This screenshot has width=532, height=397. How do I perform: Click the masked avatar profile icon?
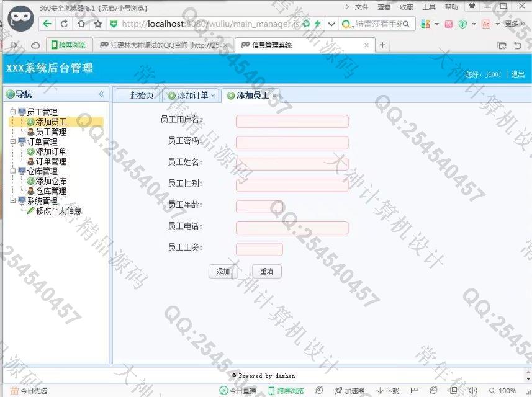pyautogui.click(x=20, y=19)
